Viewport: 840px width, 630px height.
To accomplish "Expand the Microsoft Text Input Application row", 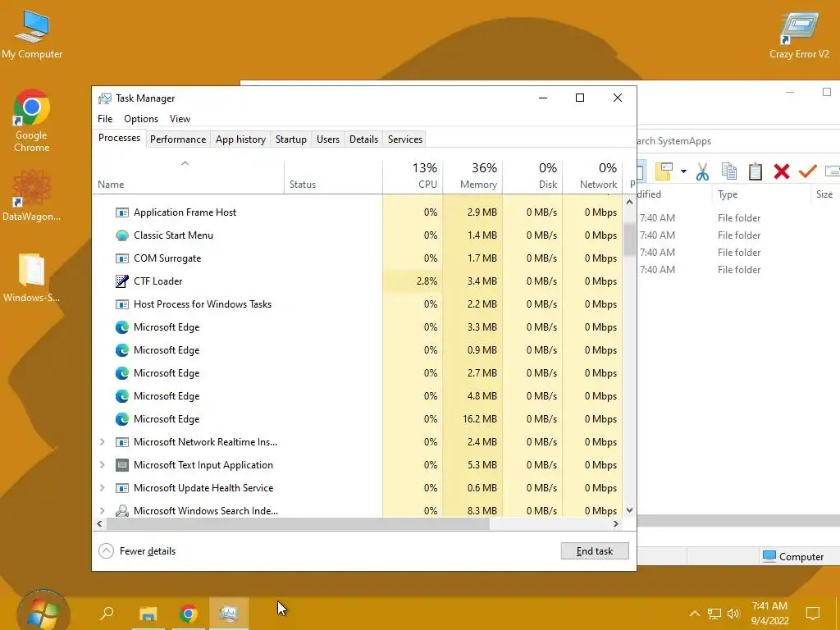I will pyautogui.click(x=102, y=465).
